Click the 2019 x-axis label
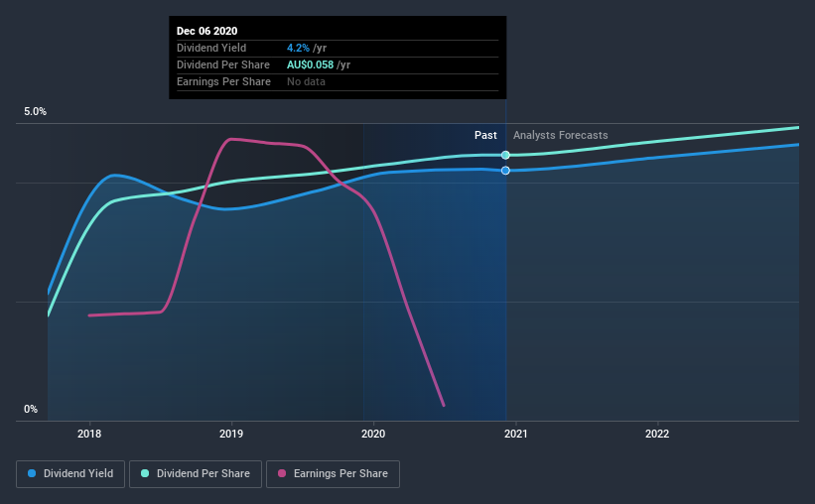The width and height of the screenshot is (815, 504). click(231, 434)
